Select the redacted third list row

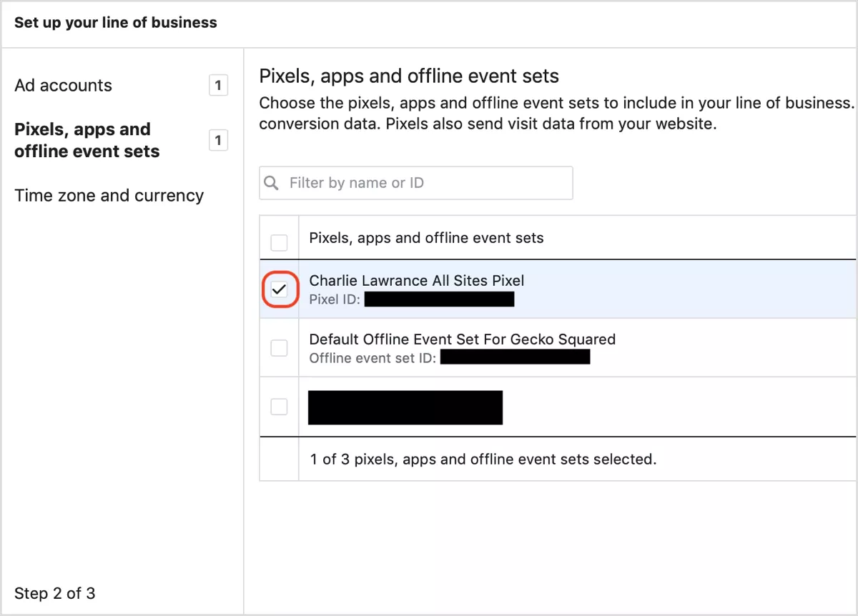tap(558, 407)
